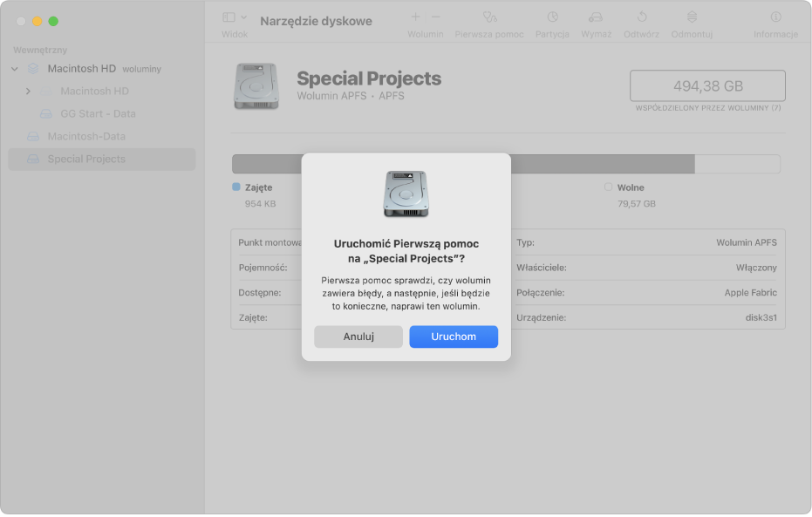This screenshot has height=517, width=812.
Task: Click Anuluj to dismiss the dialog
Action: tap(358, 337)
